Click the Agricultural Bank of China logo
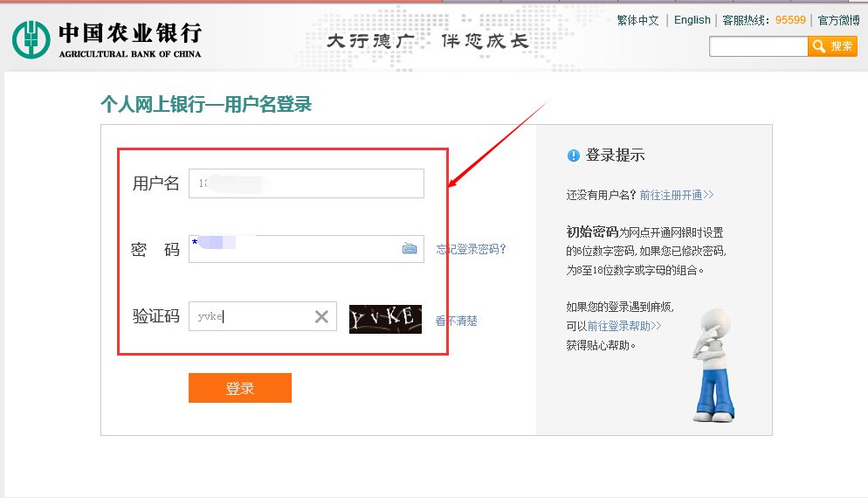 [107, 40]
